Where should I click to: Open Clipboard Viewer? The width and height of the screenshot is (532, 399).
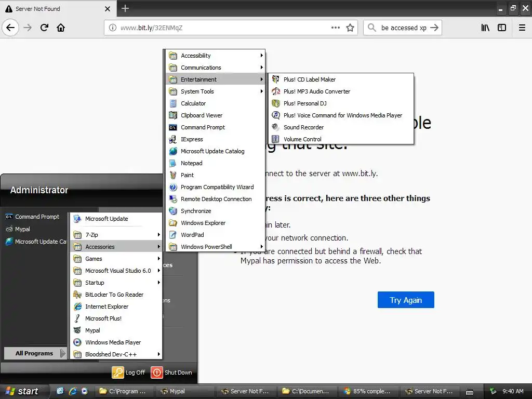[x=216, y=115]
